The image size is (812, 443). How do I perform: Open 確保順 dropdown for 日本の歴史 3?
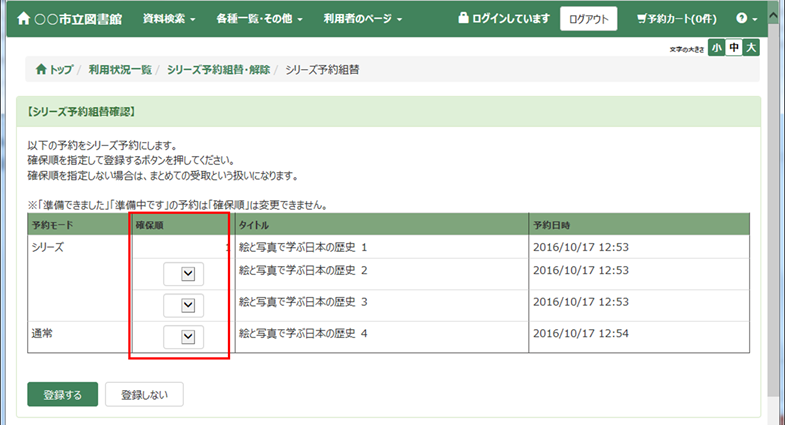(x=186, y=305)
